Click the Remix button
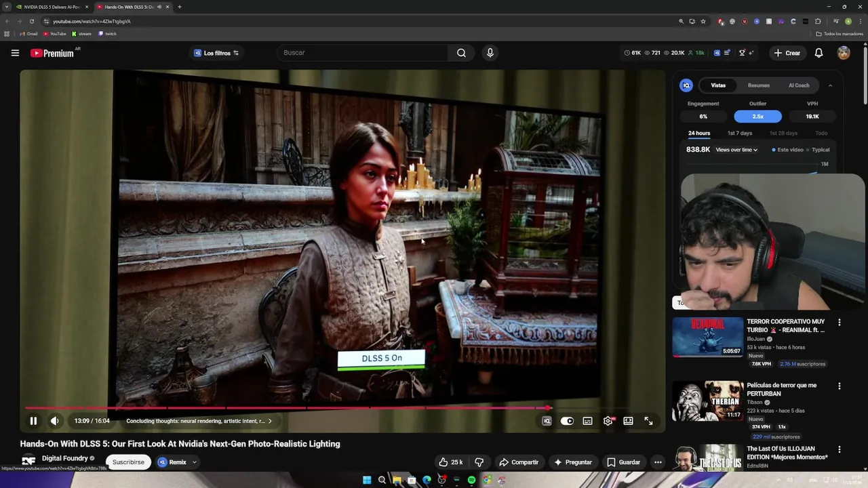The width and height of the screenshot is (868, 488). coord(172,462)
